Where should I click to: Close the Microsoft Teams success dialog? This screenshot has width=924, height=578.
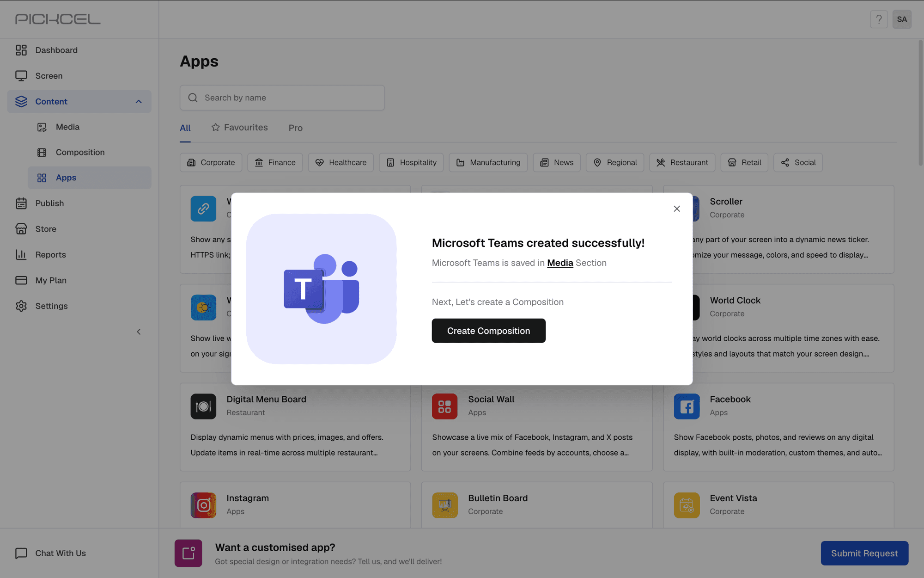click(x=677, y=209)
